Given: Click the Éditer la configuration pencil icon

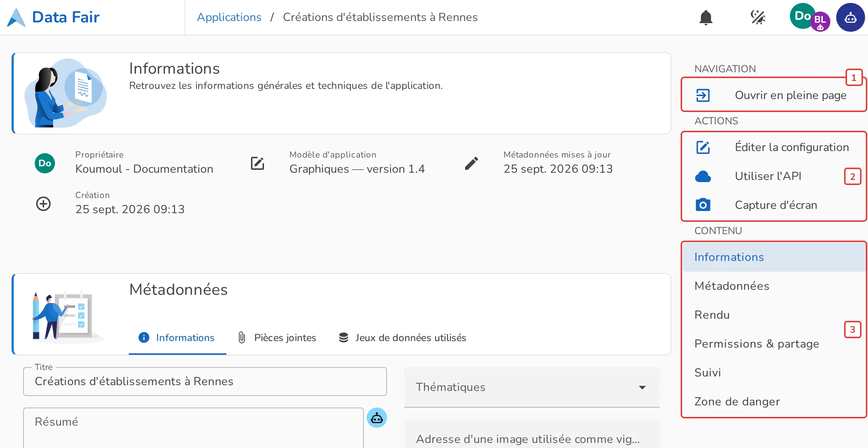Looking at the screenshot, I should pos(703,147).
